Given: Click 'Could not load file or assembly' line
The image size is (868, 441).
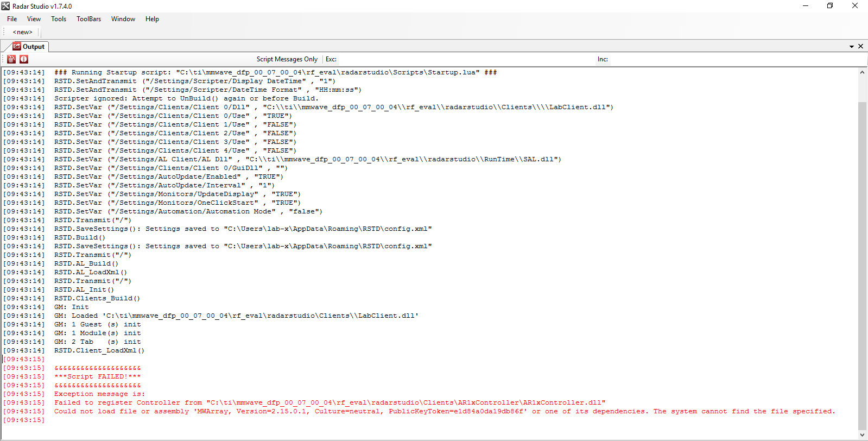Looking at the screenshot, I should pyautogui.click(x=445, y=411).
